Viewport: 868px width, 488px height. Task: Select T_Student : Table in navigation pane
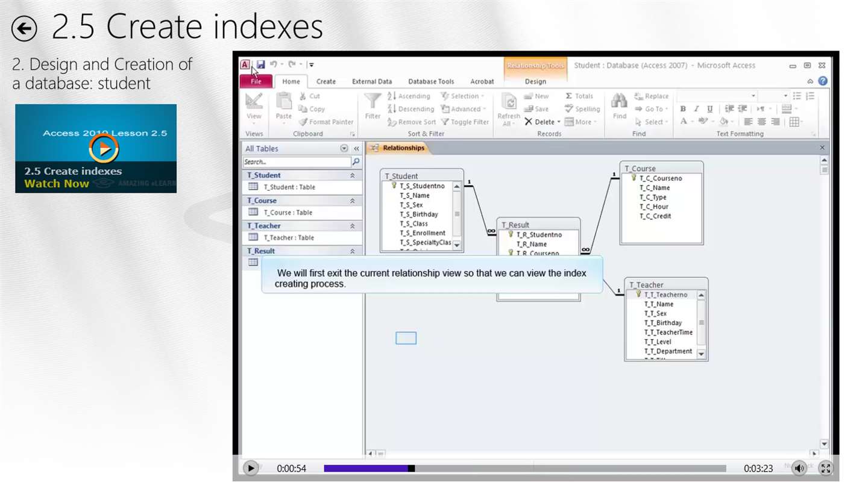click(302, 187)
